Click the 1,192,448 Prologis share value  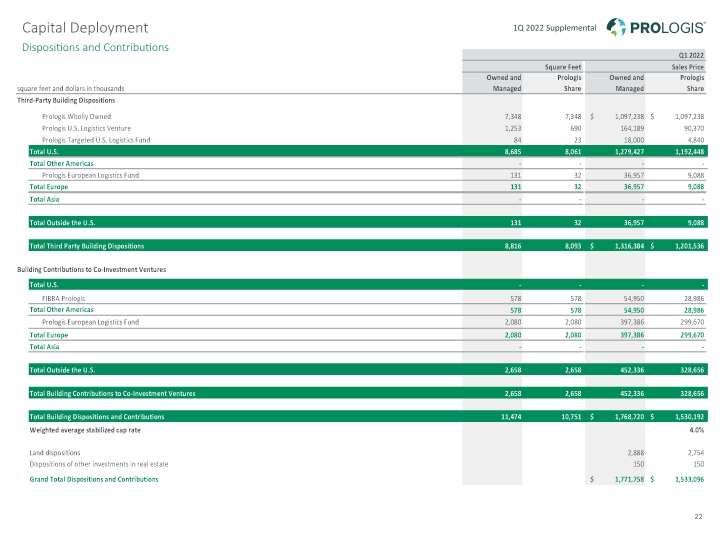(690, 152)
